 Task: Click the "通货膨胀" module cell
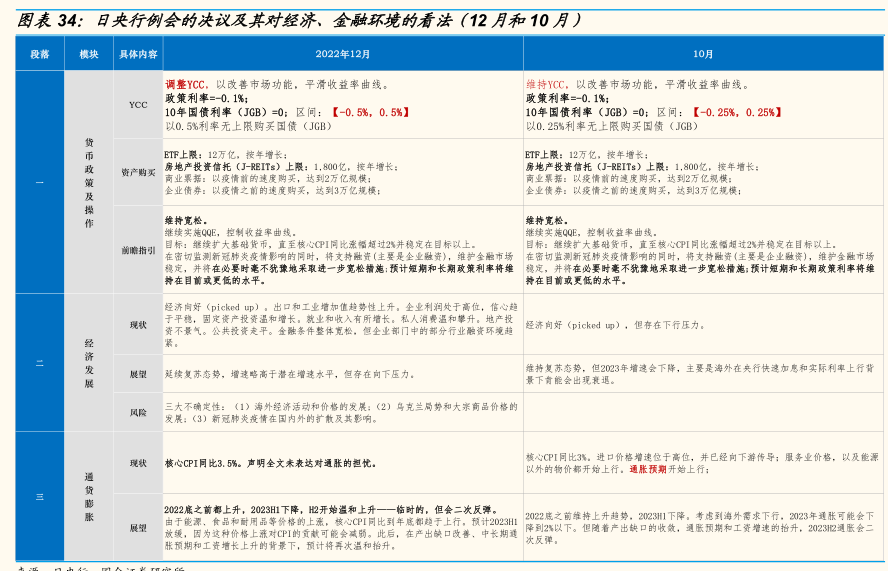pos(89,497)
